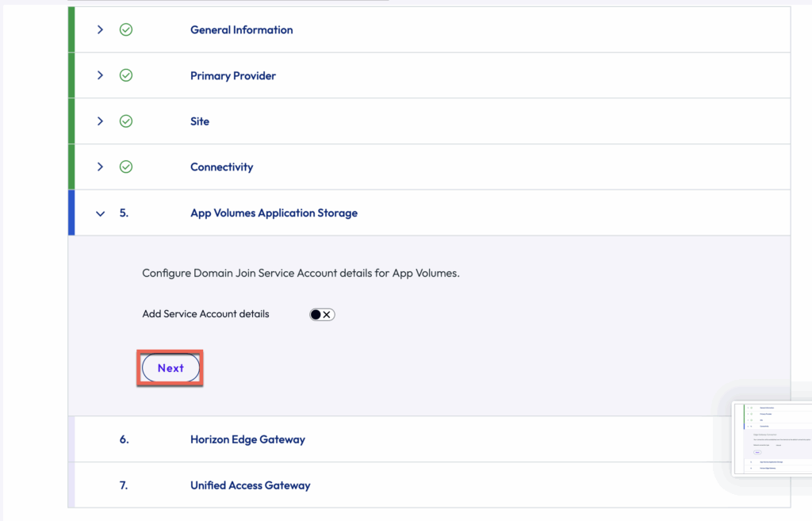Select the Primary Provider section title
The height and width of the screenshot is (521, 812).
[x=232, y=76]
